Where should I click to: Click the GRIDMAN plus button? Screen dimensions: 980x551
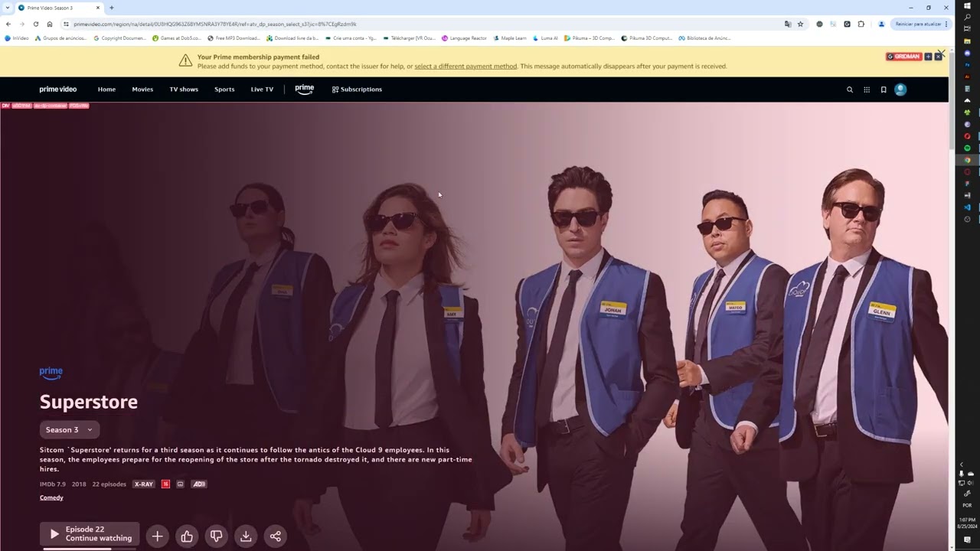(x=928, y=57)
